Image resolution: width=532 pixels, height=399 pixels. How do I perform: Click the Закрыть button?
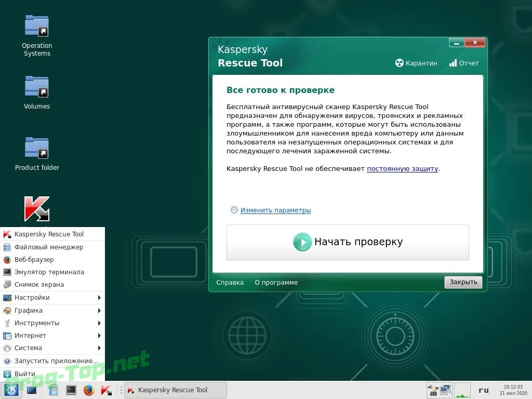463,282
